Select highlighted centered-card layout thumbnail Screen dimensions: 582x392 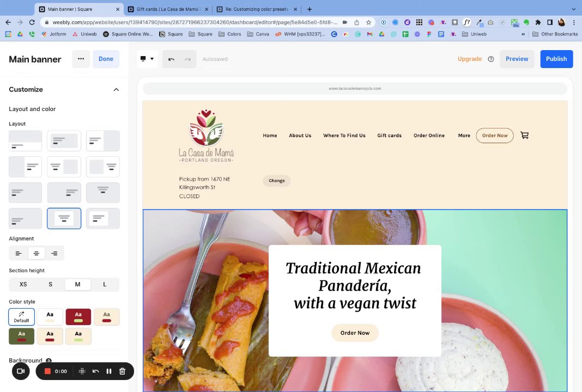tap(64, 218)
